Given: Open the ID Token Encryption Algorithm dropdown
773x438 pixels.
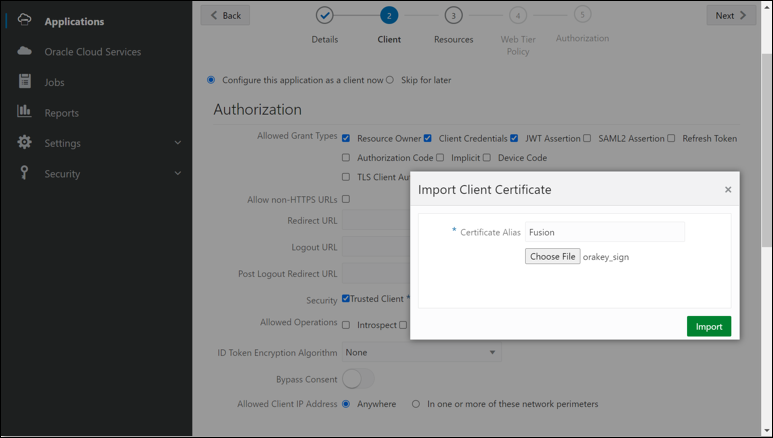Looking at the screenshot, I should [x=422, y=352].
